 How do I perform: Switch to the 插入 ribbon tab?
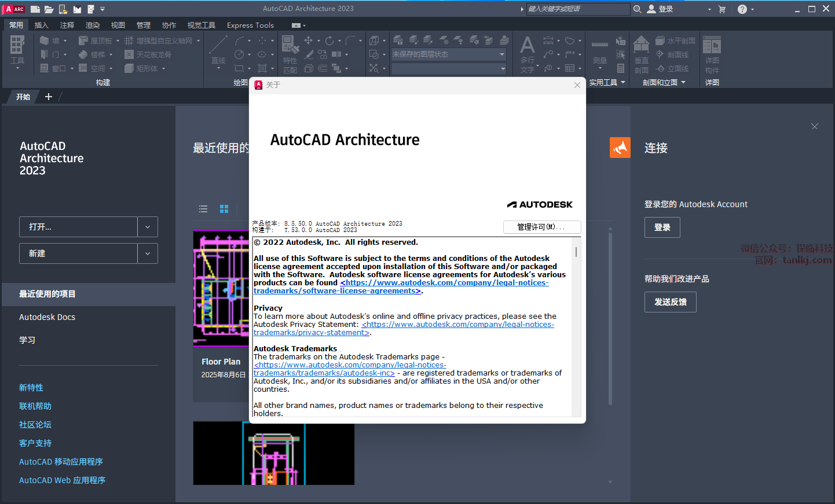pos(41,25)
